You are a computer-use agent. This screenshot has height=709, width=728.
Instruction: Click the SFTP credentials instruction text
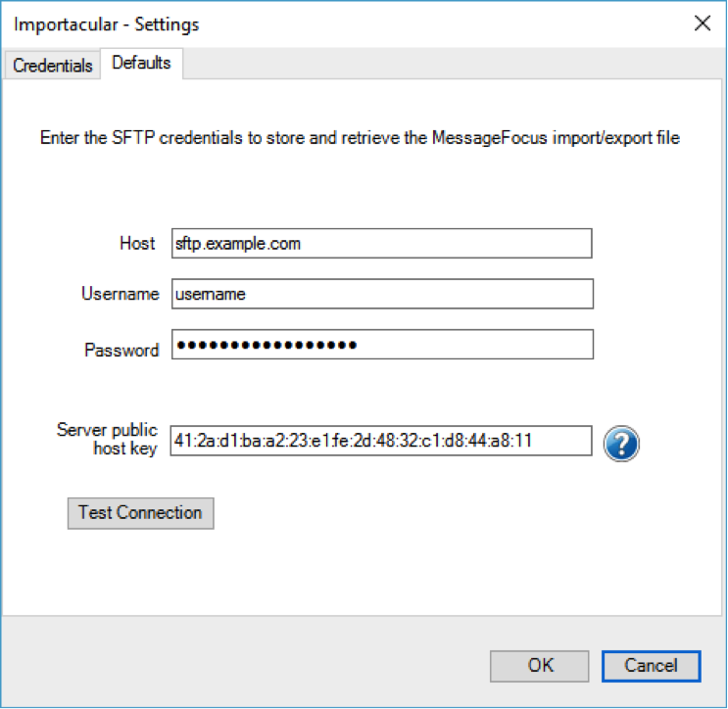click(360, 138)
